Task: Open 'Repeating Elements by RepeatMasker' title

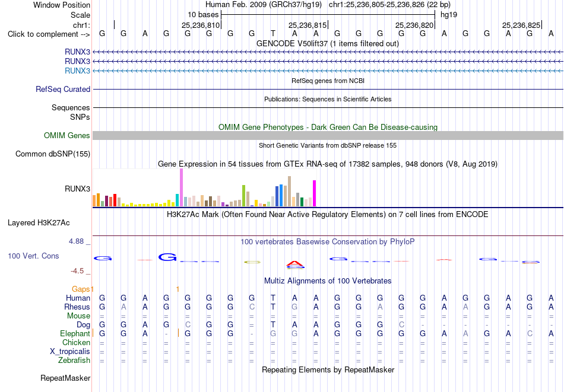Action: click(328, 369)
